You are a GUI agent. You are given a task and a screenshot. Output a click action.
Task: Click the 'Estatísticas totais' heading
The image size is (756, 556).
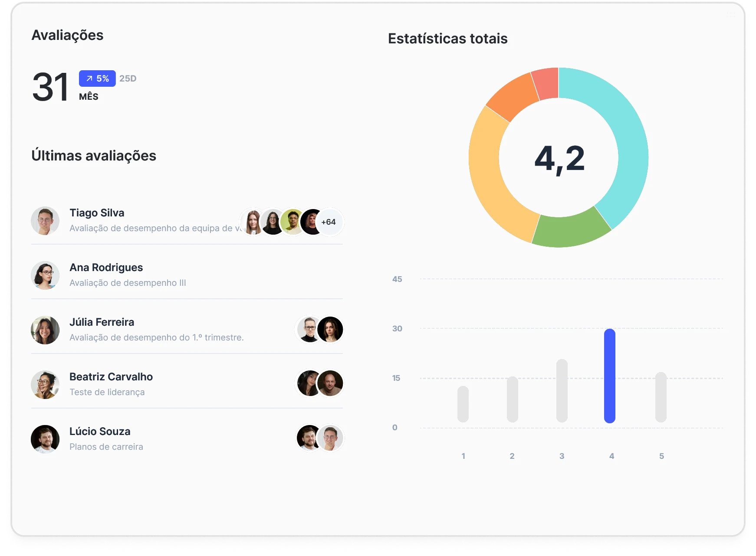448,39
